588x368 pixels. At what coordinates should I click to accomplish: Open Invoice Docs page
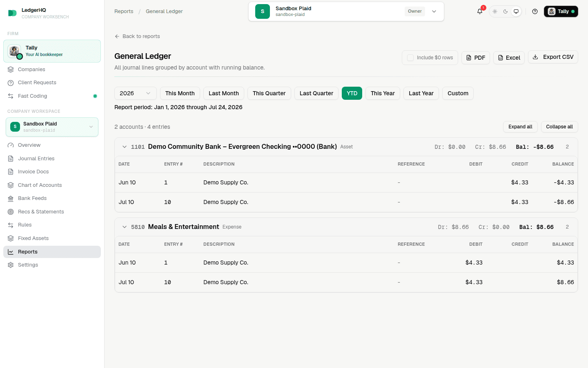[x=52, y=172]
